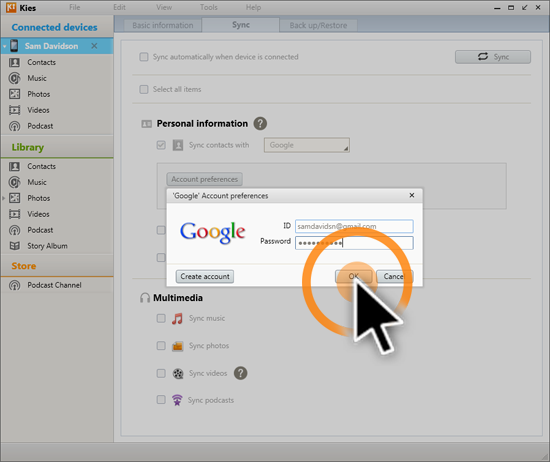Disconnect Sam Davidson device with X
Screen dimensions: 550x462
94,46
